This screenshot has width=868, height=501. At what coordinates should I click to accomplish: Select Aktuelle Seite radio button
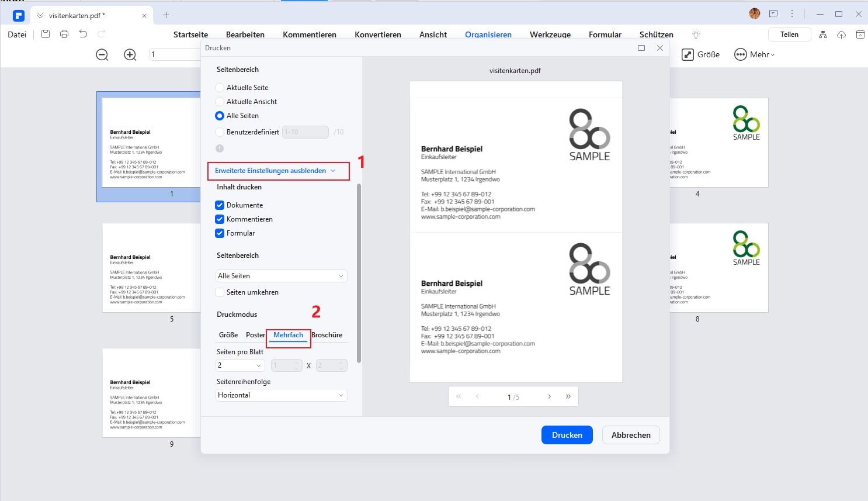point(220,88)
